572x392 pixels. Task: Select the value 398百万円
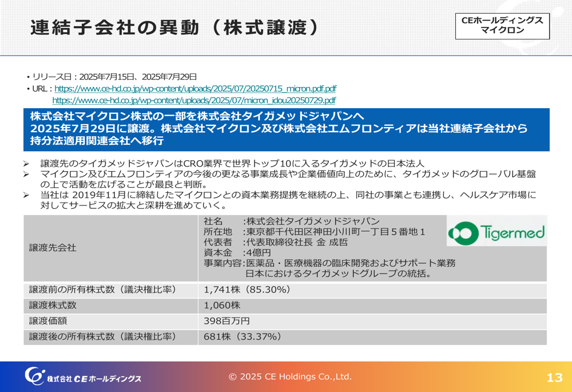click(227, 321)
